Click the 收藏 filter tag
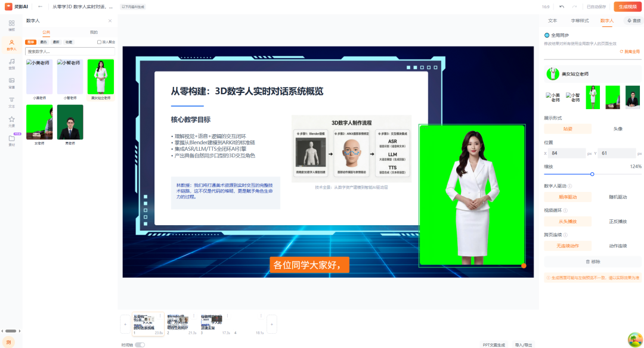This screenshot has width=644, height=348. [69, 42]
